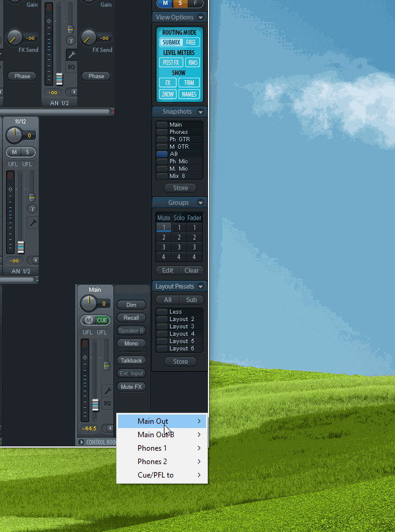Click the FX Send knob beside the top channel's EQ

pyautogui.click(x=88, y=37)
